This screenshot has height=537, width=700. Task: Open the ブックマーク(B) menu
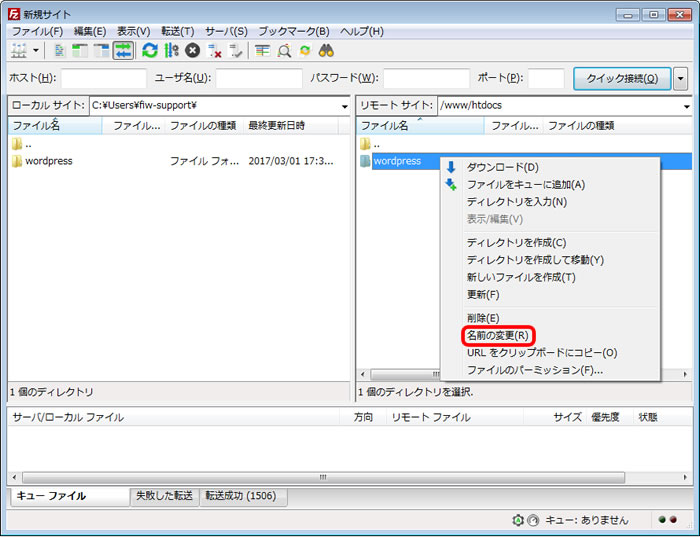[294, 31]
